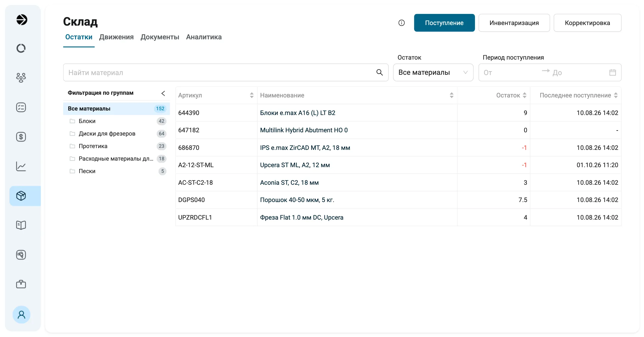The image size is (644, 337).
Task: Click the Поступление button
Action: (444, 23)
